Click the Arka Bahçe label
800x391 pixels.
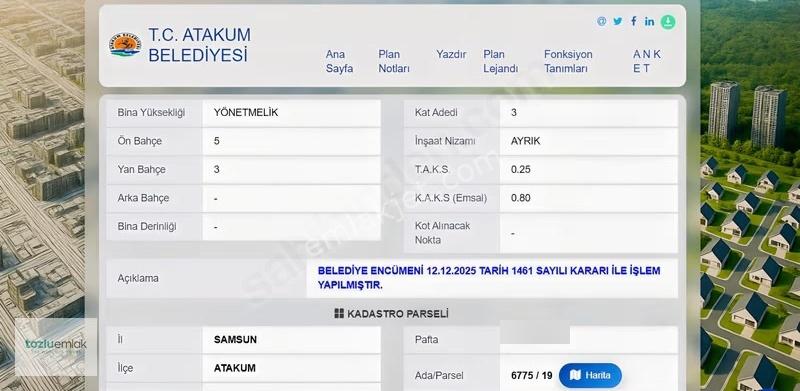coord(143,198)
